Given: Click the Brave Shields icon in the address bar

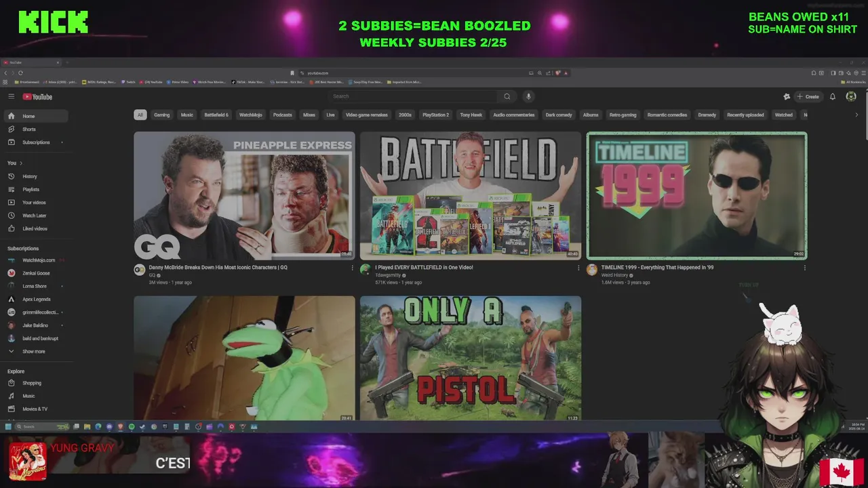Looking at the screenshot, I should click(557, 73).
